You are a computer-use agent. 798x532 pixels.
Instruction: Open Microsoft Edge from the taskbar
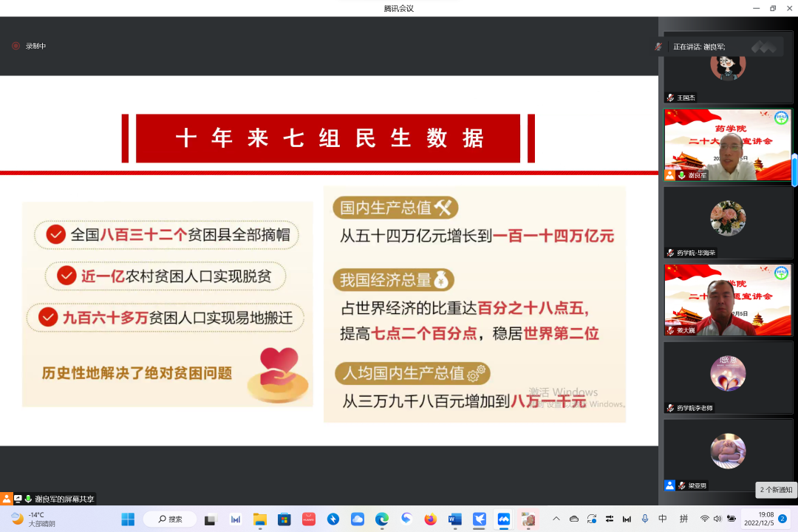pyautogui.click(x=381, y=519)
